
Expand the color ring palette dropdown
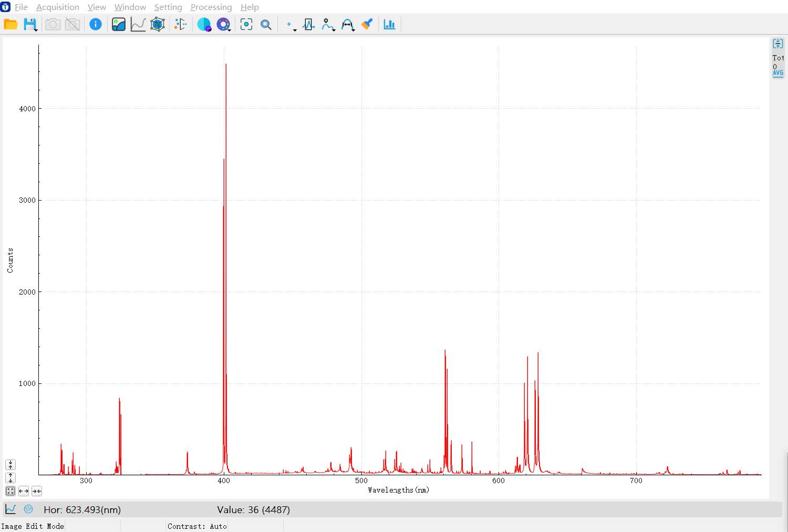pos(230,30)
